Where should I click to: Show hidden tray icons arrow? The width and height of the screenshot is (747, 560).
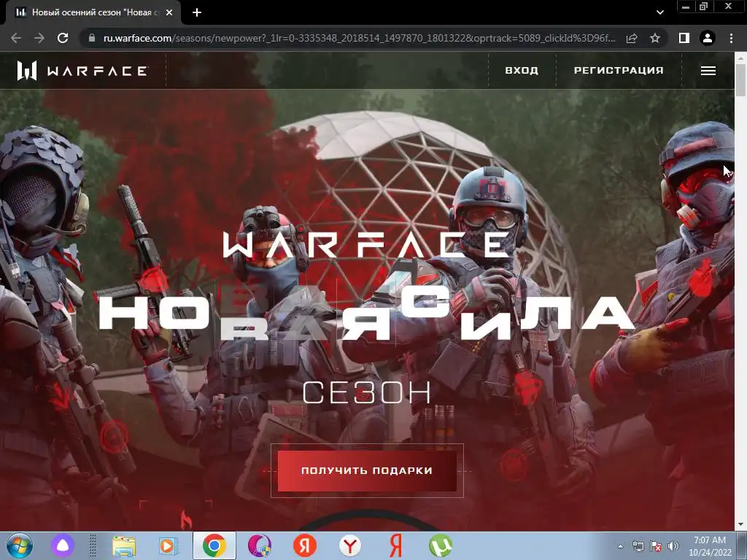click(620, 546)
